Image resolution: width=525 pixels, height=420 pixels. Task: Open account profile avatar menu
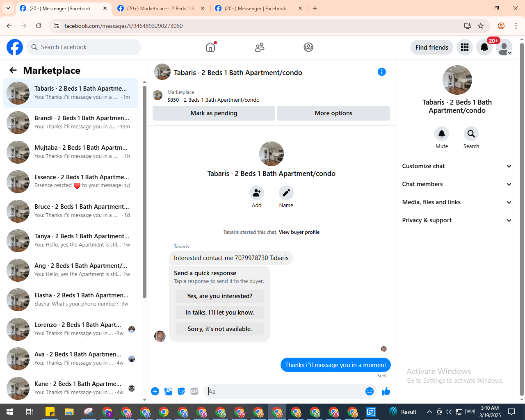(504, 47)
